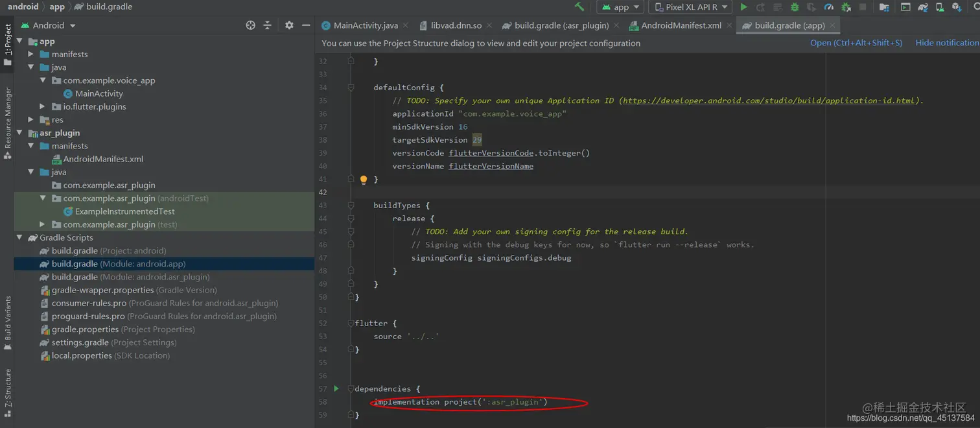Screen dimensions: 980x428
Task: Collapse the app module tree node
Action: coord(19,41)
